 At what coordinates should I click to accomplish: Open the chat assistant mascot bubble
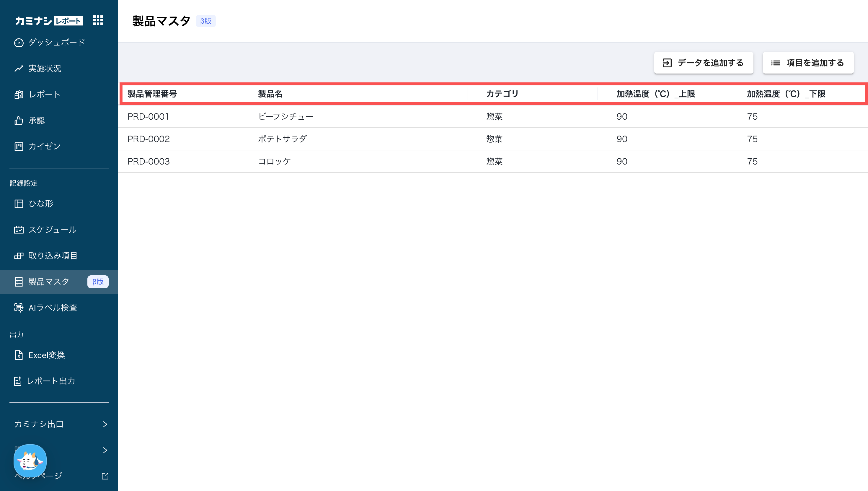[x=30, y=461]
